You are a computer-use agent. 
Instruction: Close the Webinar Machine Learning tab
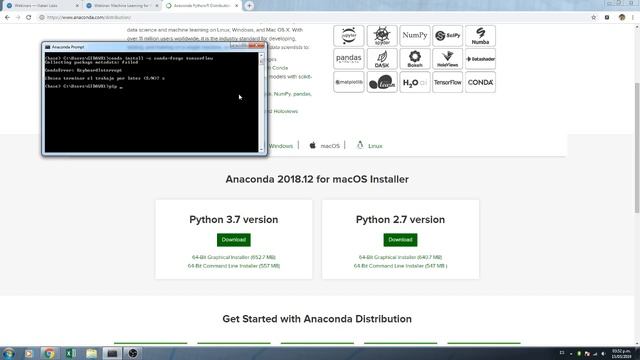pos(157,6)
